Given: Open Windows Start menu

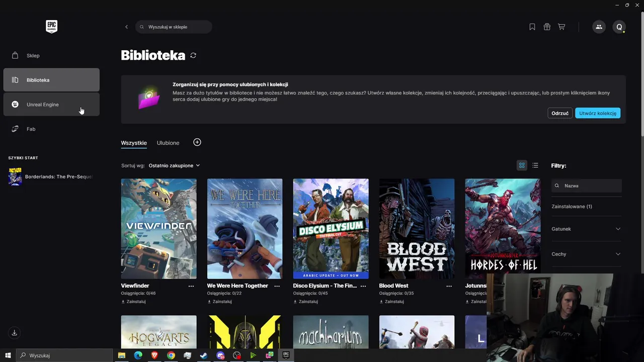Looking at the screenshot, I should pyautogui.click(x=8, y=355).
